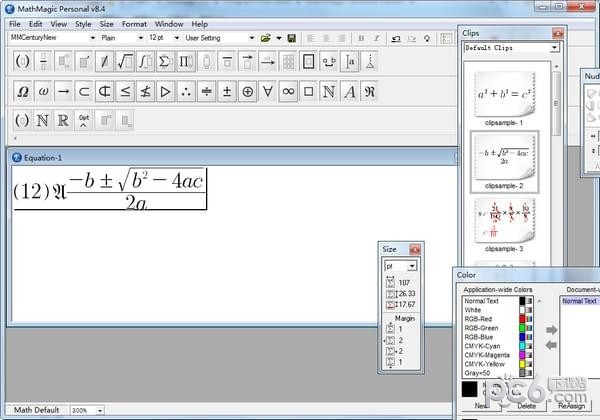This screenshot has width=600, height=420.
Task: Open the plus-minus operators palette
Action: (227, 91)
